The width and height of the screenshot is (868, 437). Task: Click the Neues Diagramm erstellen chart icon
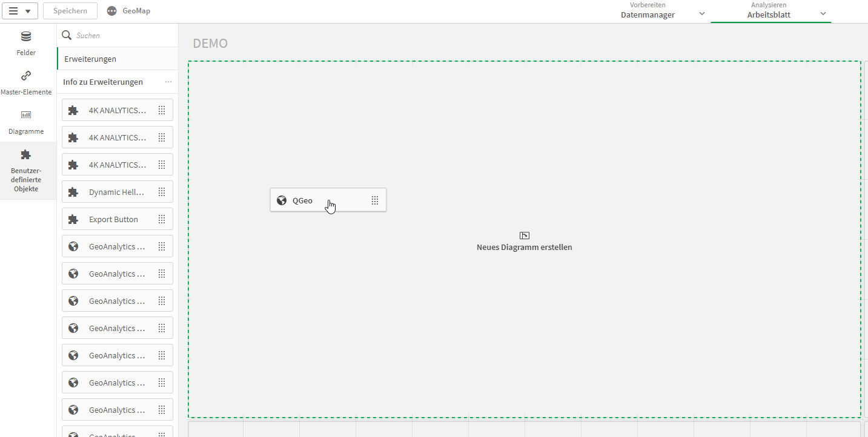pyautogui.click(x=525, y=235)
